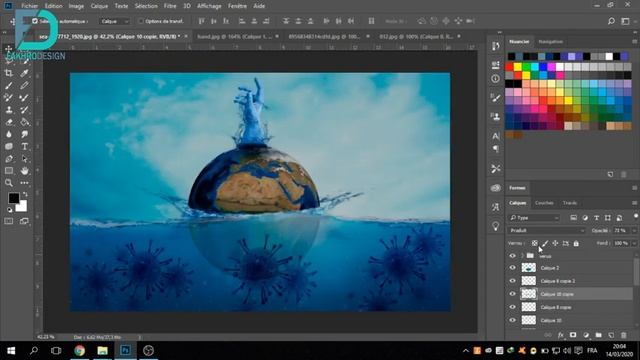This screenshot has width=640, height=360.
Task: Hide the Calque 8 copie 2 layer
Action: tap(512, 281)
